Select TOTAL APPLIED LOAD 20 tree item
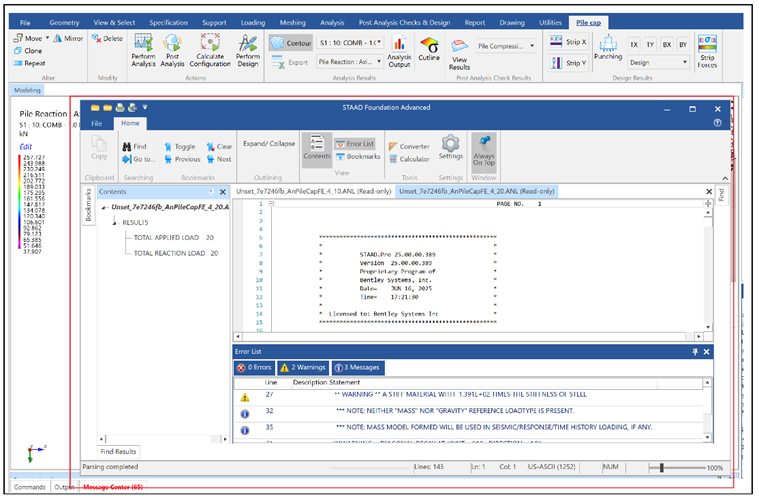The height and width of the screenshot is (501, 759). tap(173, 238)
